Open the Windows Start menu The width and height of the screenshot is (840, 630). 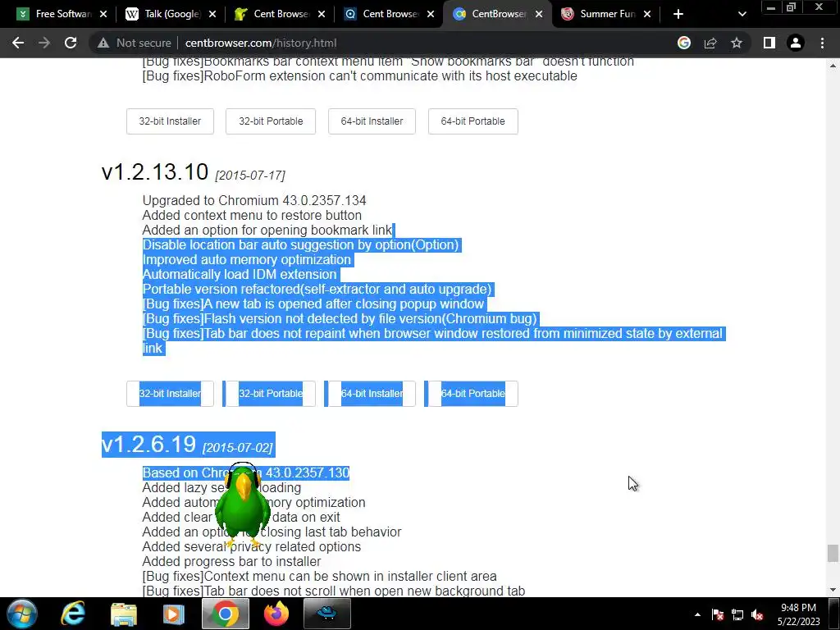coord(22,614)
